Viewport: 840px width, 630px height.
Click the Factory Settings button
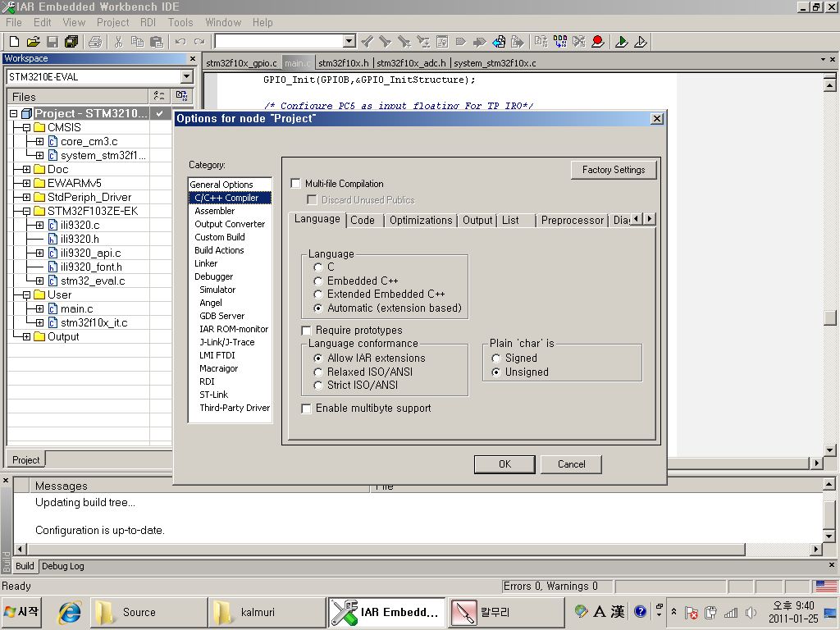614,170
